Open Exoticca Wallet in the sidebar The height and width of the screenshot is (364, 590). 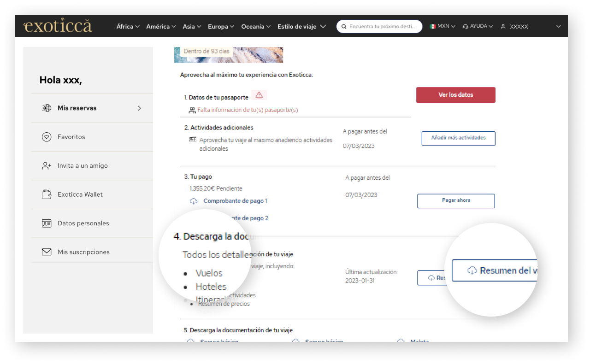point(92,194)
